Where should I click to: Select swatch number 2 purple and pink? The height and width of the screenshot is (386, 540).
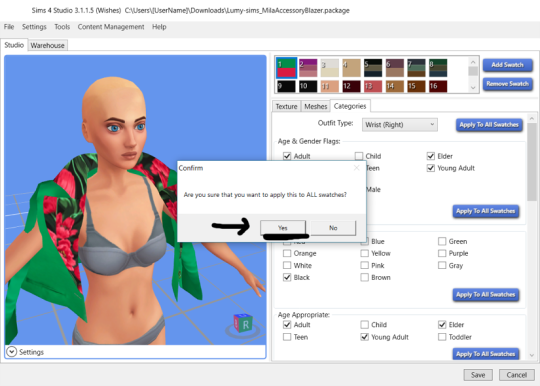308,68
